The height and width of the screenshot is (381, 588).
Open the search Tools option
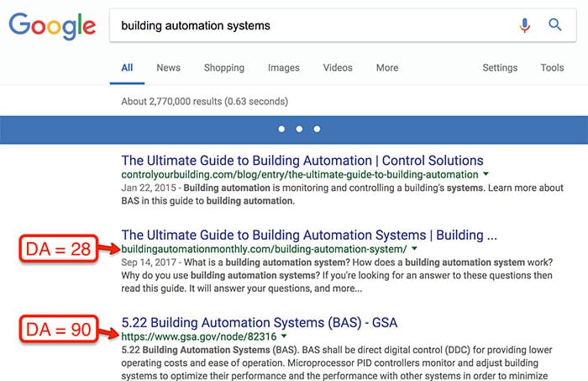coord(552,68)
